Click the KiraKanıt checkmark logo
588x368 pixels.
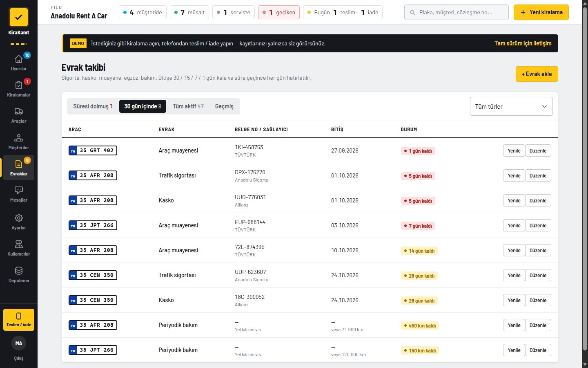click(x=18, y=17)
